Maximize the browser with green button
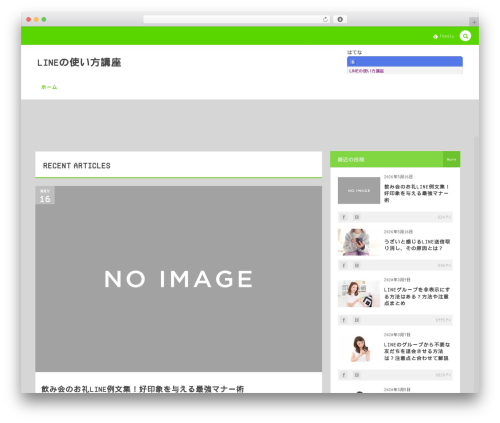 coord(44,19)
